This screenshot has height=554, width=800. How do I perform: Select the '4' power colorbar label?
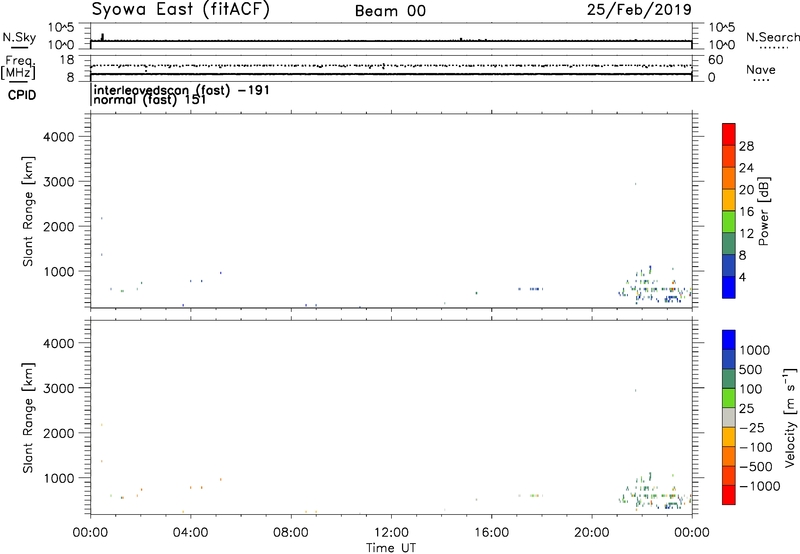click(742, 277)
